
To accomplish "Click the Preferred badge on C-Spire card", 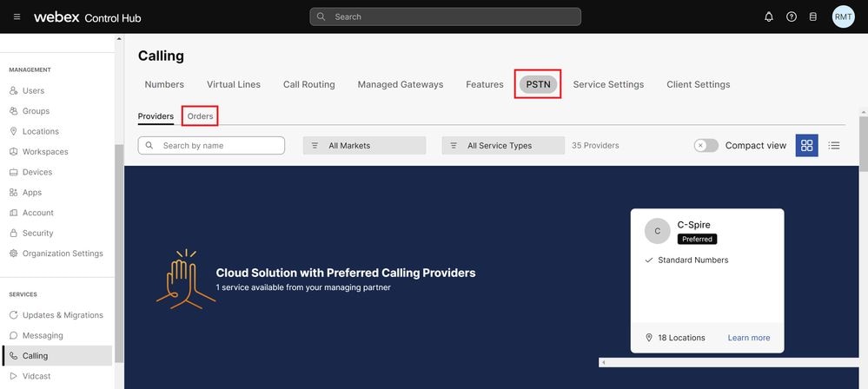I will coord(697,239).
